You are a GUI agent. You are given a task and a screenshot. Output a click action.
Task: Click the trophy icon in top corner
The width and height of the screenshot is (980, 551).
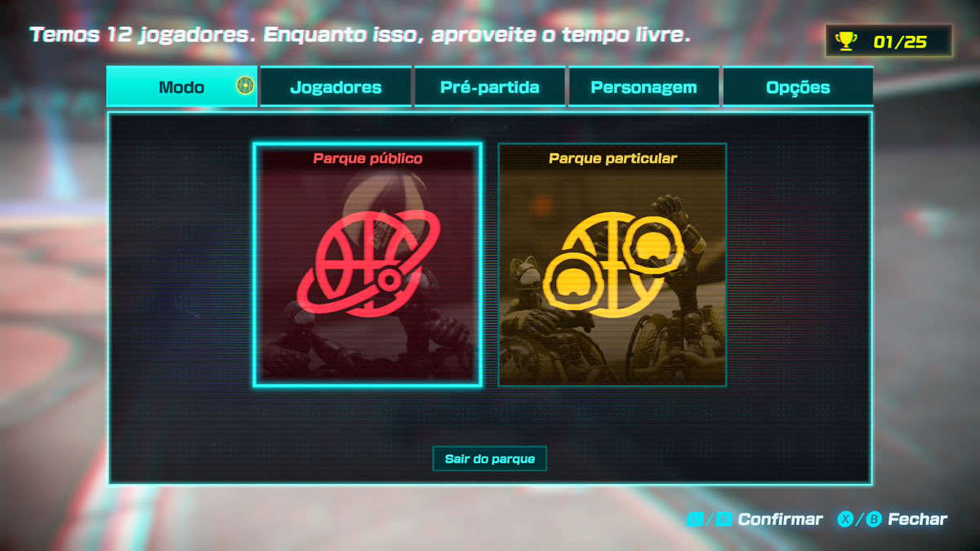pyautogui.click(x=847, y=41)
